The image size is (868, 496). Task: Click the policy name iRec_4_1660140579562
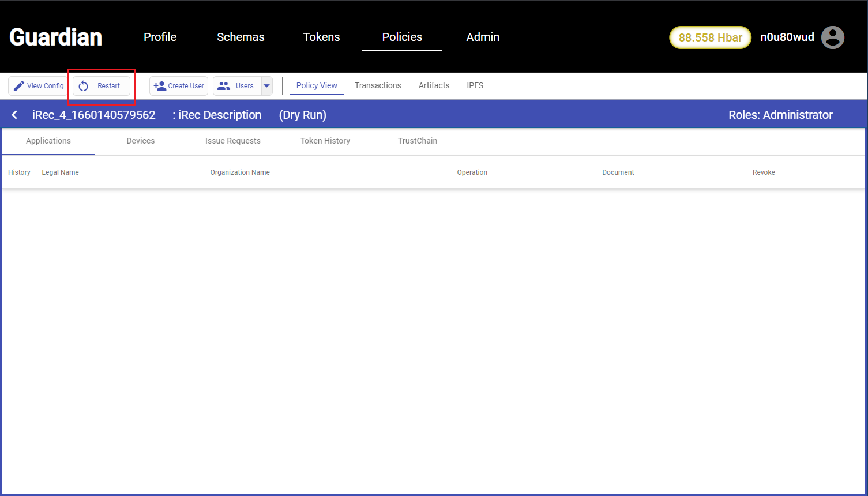pyautogui.click(x=94, y=115)
